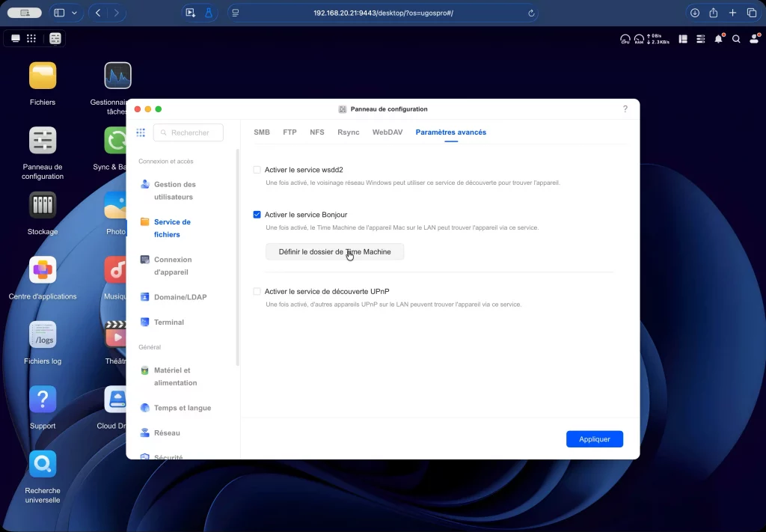Launch Centre d'applications from desktop
The image size is (766, 532).
(43, 270)
